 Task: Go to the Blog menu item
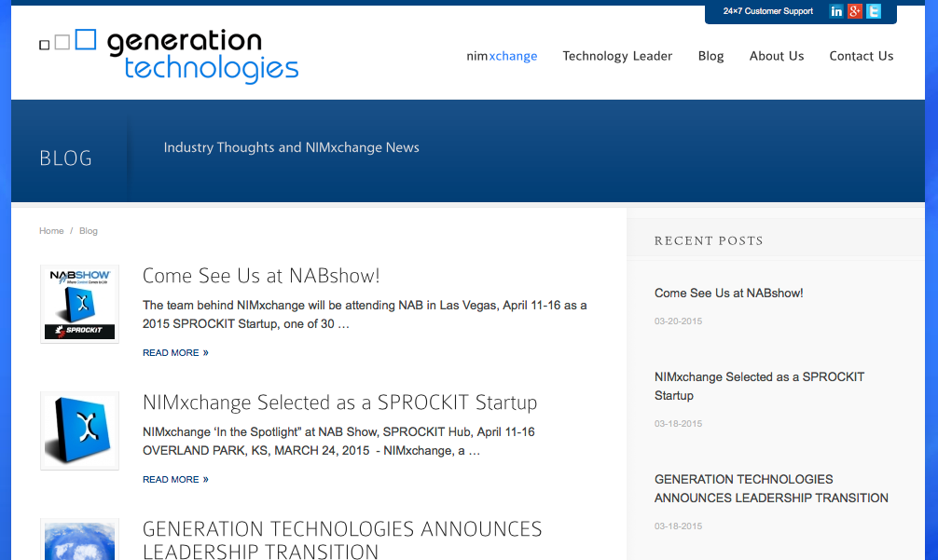(710, 56)
